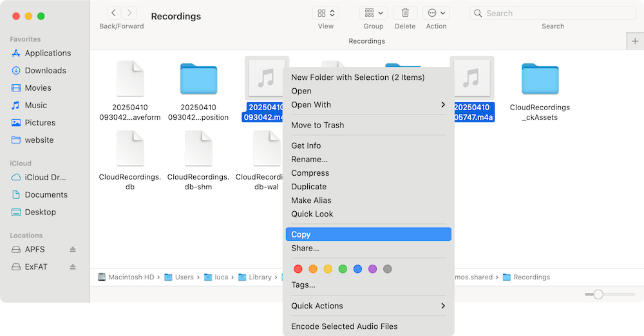Select the Recordings tab

pyautogui.click(x=367, y=41)
